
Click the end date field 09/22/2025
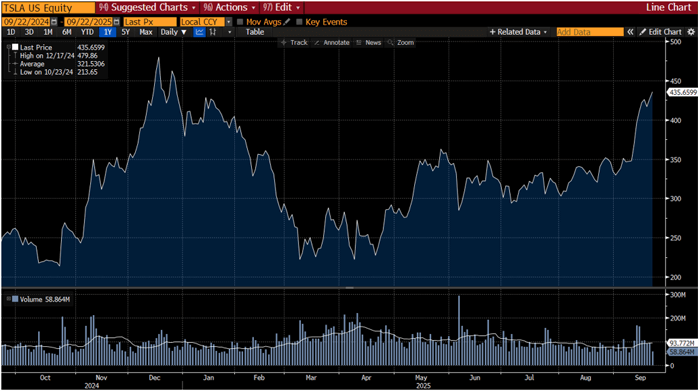coord(89,22)
